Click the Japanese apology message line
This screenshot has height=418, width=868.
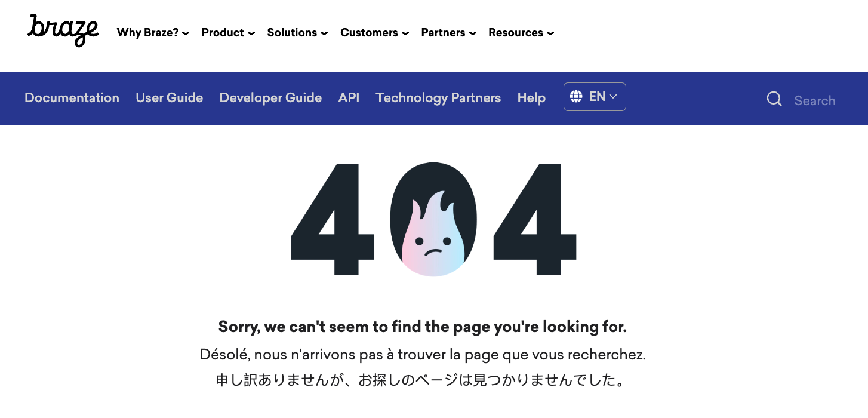click(420, 380)
